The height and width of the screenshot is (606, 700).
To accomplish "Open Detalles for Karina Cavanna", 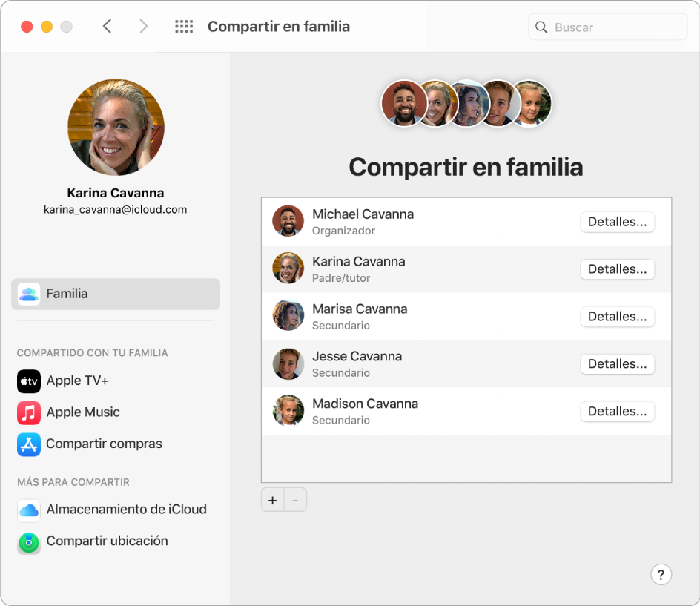I will click(617, 269).
